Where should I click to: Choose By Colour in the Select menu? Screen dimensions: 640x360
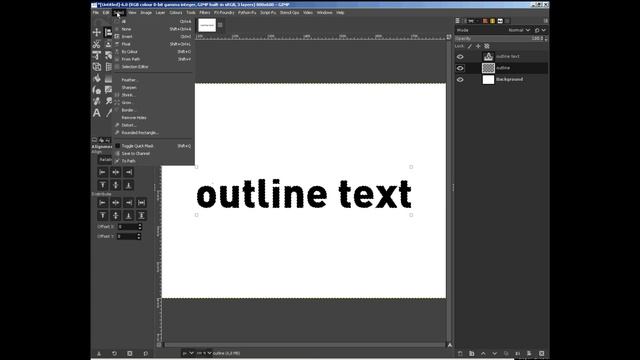tap(153, 52)
